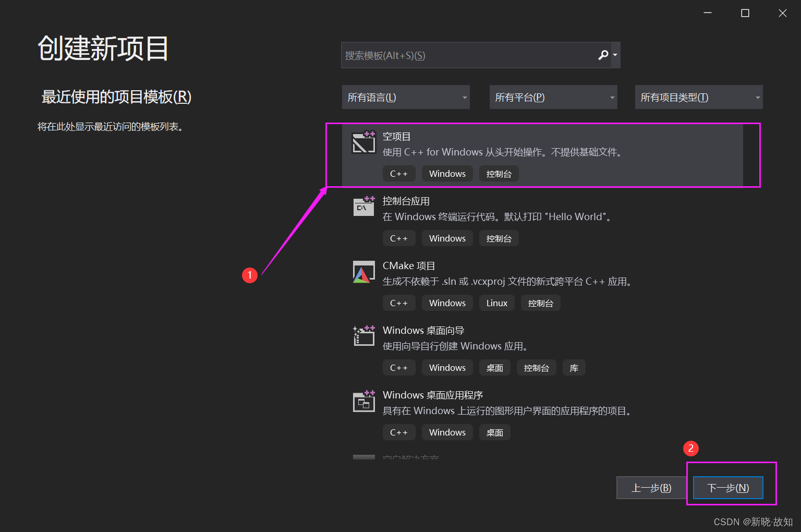Screen dimensions: 801x532
Task: Click the 控制台 tag under 空项目
Action: [x=499, y=174]
